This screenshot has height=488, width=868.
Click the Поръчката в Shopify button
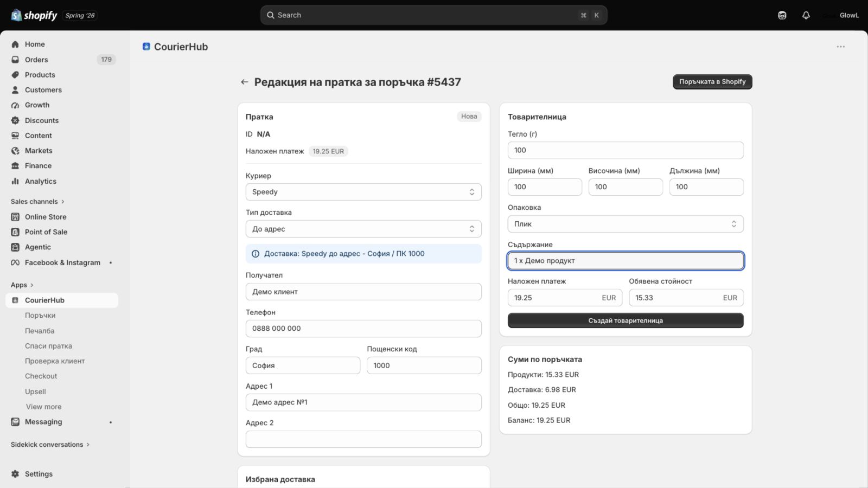[712, 82]
